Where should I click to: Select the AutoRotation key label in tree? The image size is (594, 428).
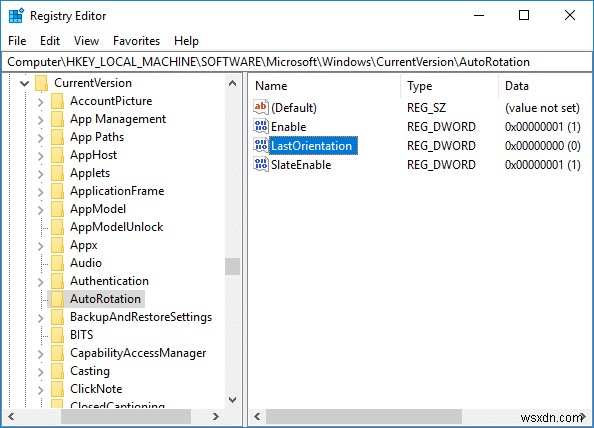tap(105, 299)
